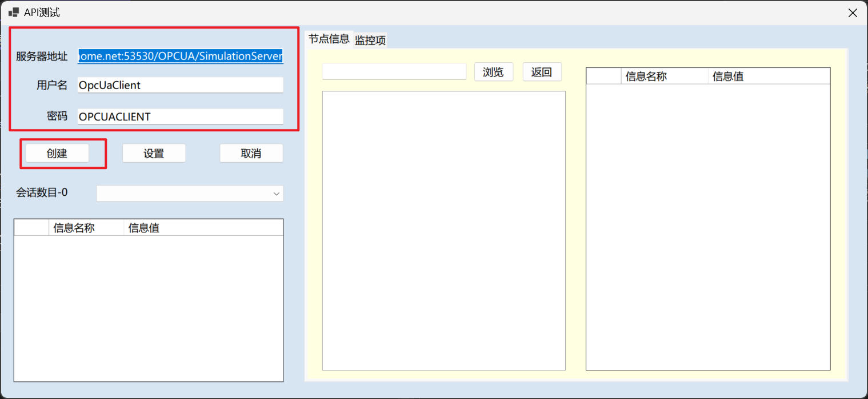Click the 浏览 browse button
Image resolution: width=868 pixels, height=399 pixels.
coord(494,72)
